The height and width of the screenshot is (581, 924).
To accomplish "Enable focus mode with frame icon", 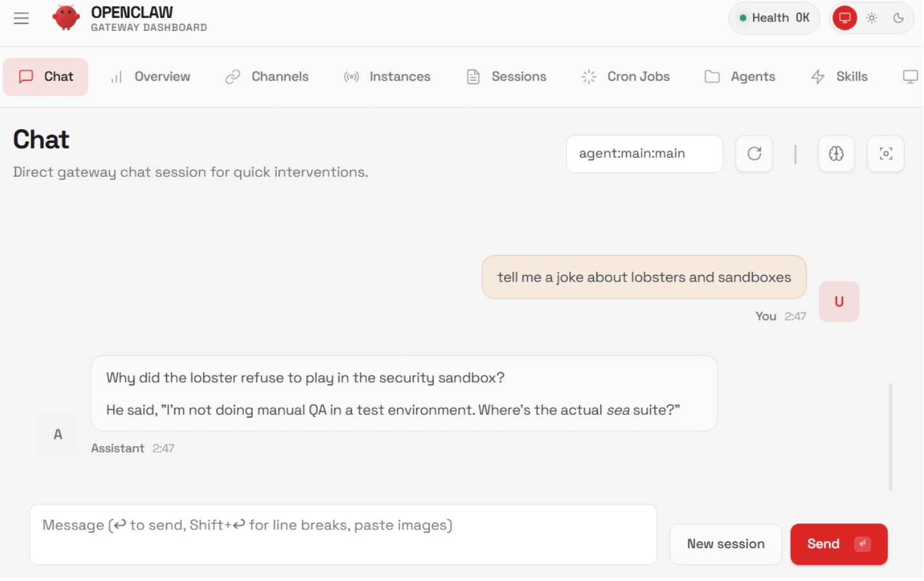I will point(886,154).
